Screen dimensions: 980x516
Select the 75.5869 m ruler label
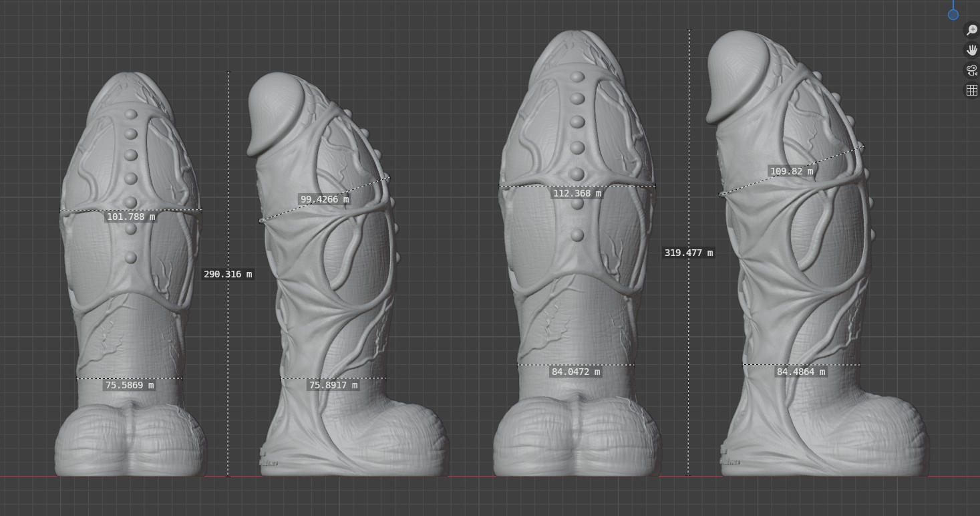point(130,385)
